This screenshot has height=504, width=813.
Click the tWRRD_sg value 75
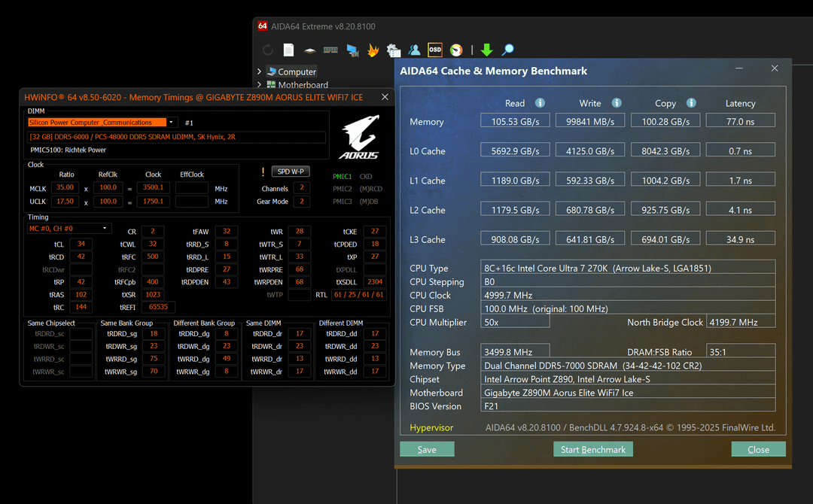[154, 359]
